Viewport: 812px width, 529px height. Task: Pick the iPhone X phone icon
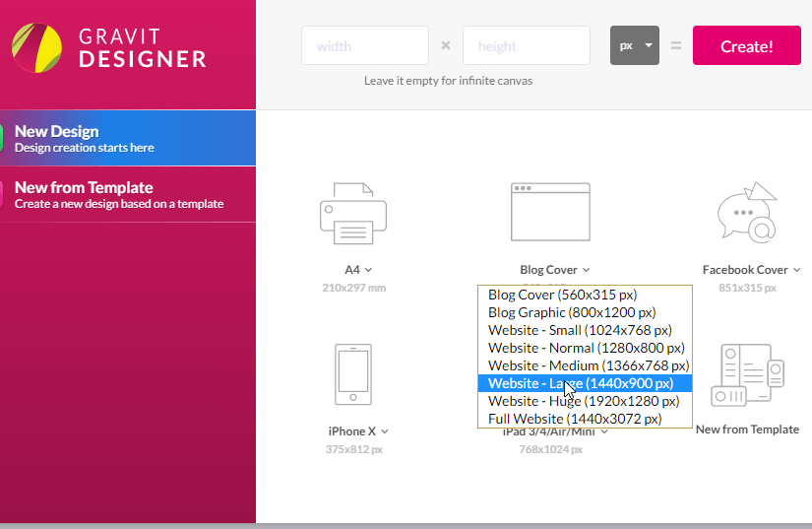(353, 374)
